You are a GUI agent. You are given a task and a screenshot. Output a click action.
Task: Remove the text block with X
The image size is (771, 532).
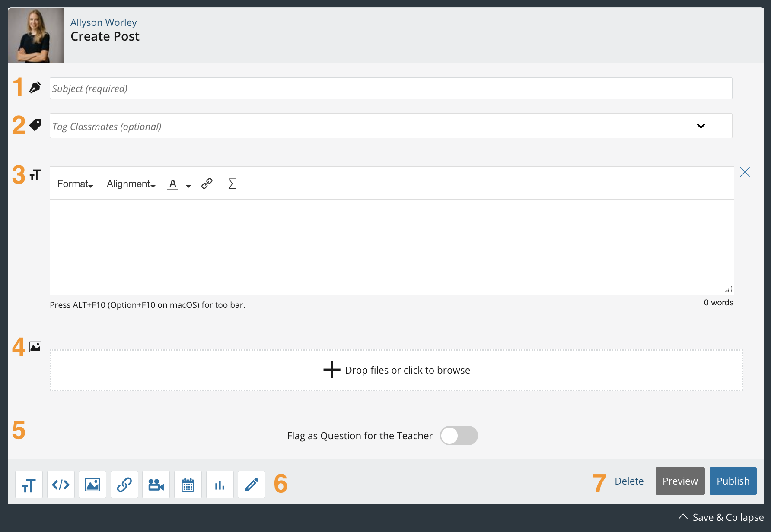tap(745, 172)
